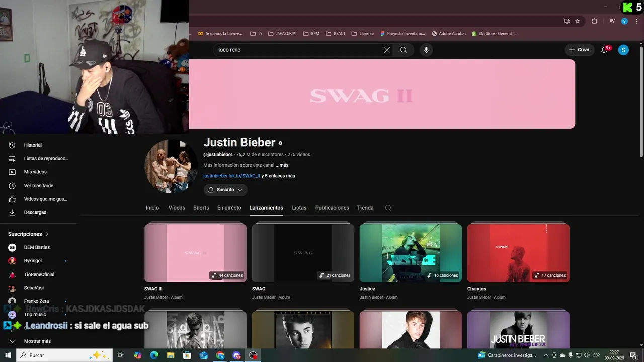Open Adobe Acrobat bookmark
The width and height of the screenshot is (644, 362).
pos(449,34)
